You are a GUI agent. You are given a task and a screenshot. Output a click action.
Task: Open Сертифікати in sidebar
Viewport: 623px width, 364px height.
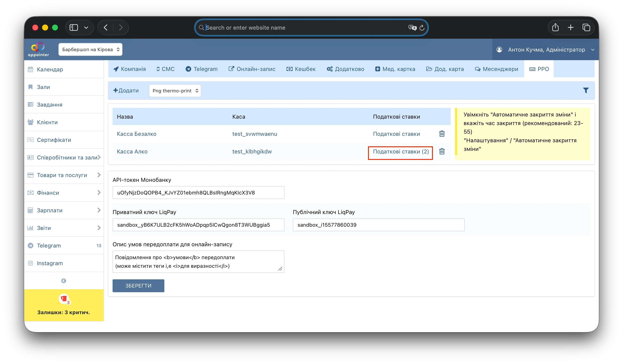pos(64,140)
